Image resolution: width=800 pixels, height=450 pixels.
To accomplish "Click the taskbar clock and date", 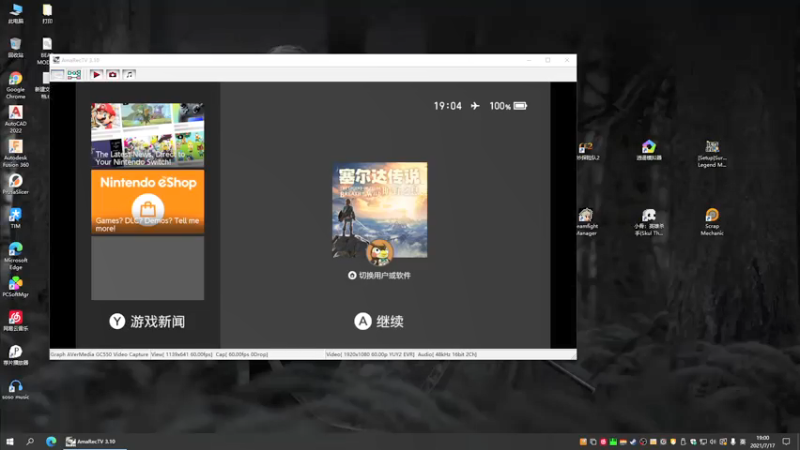I will [x=763, y=442].
